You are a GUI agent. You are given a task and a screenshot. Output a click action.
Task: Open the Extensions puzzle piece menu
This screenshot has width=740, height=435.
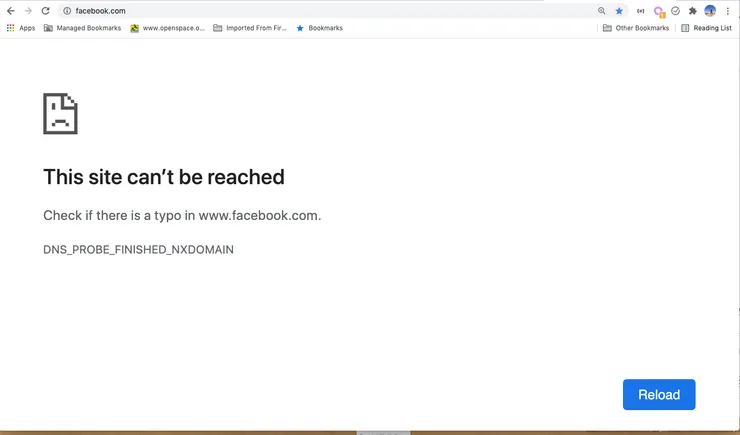pyautogui.click(x=692, y=11)
